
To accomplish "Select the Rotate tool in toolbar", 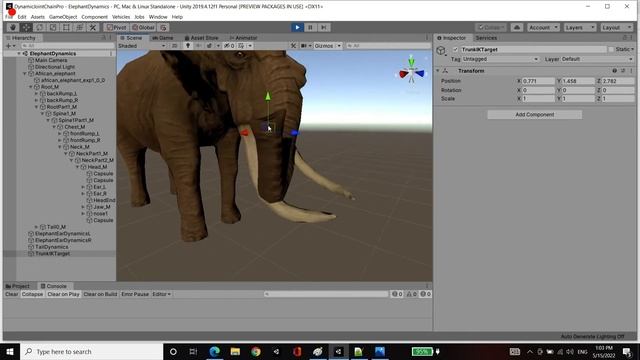I will coord(40,27).
